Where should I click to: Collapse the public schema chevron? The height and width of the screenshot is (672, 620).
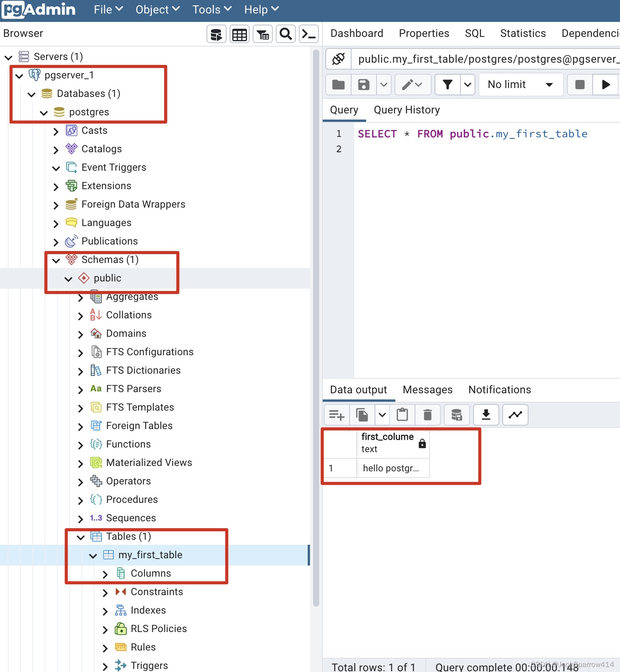point(68,279)
